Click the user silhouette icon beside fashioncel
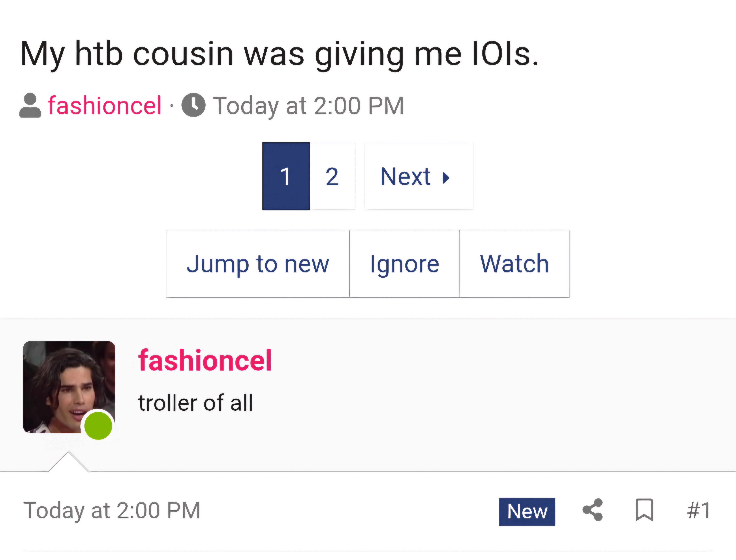 (30, 105)
